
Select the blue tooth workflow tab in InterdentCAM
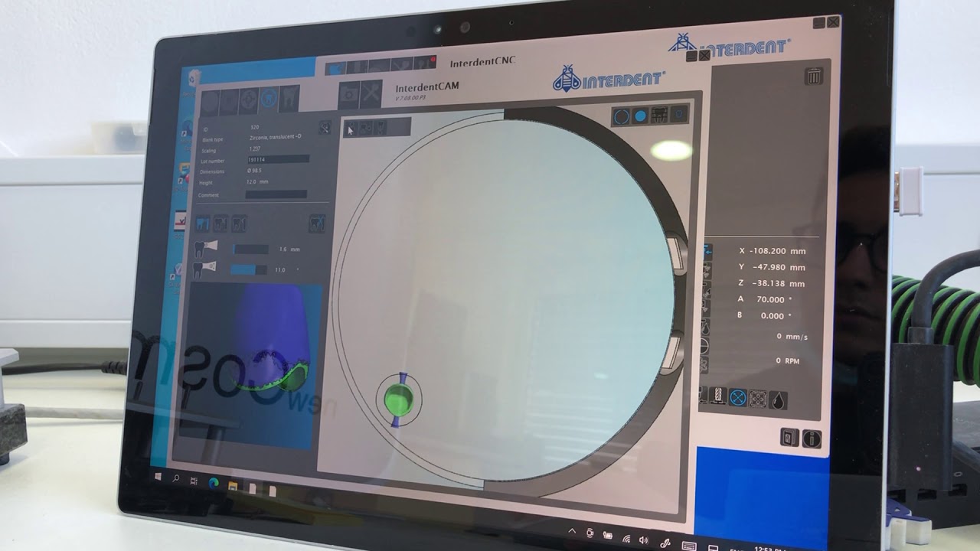point(269,99)
